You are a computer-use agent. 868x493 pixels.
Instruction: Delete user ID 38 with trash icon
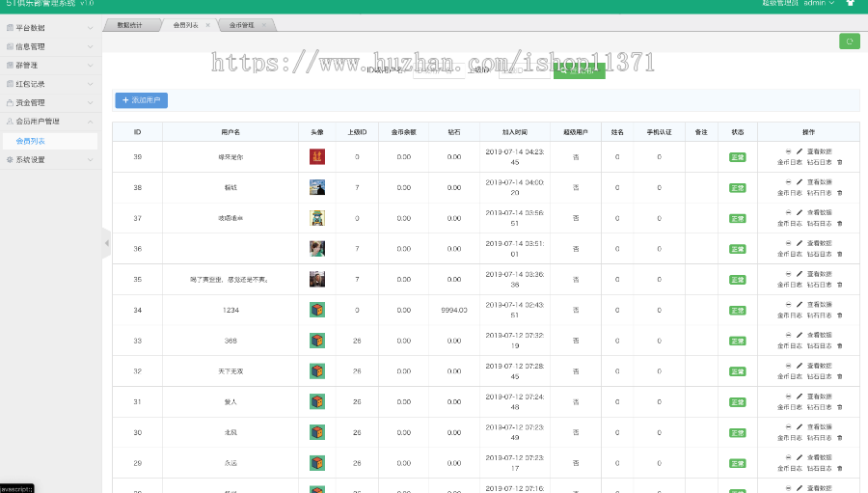pos(840,193)
